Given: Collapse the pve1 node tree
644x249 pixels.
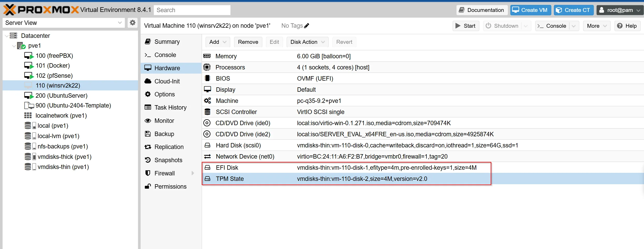Looking at the screenshot, I should pos(14,46).
